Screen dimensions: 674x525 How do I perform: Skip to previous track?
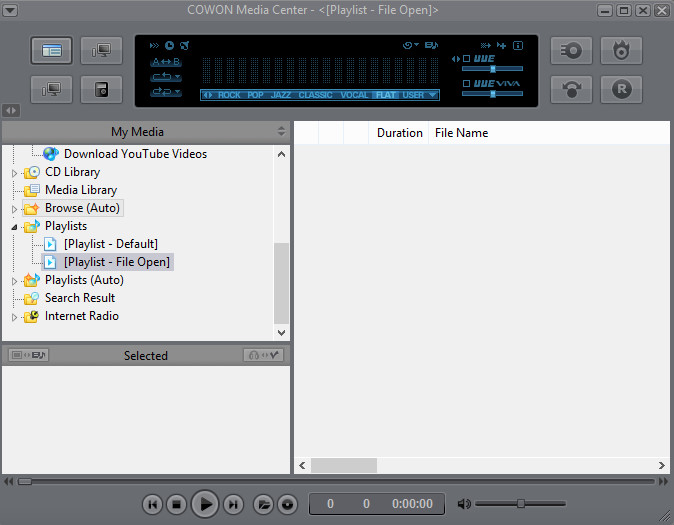point(152,504)
